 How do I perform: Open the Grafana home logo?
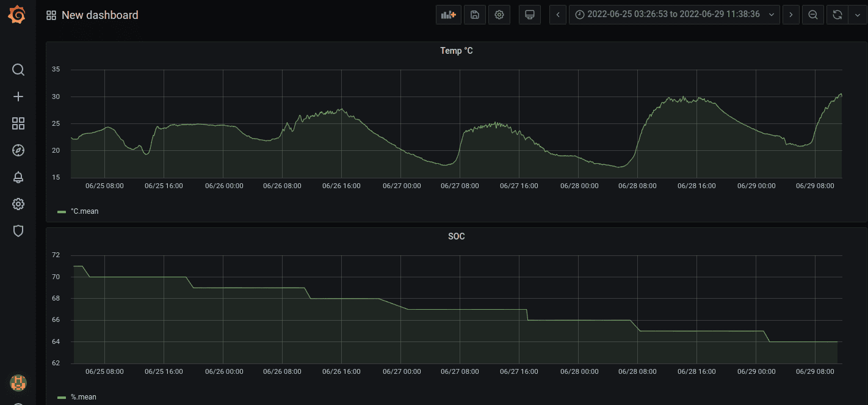pos(18,15)
